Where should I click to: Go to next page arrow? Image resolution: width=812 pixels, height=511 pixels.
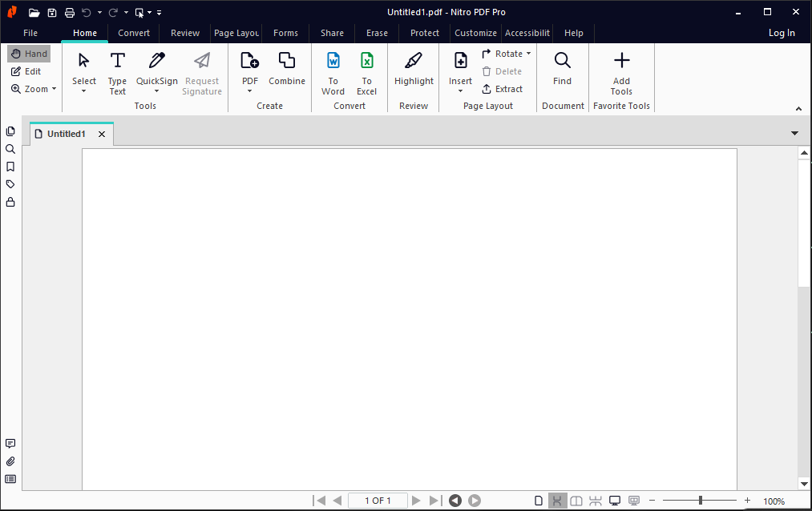tap(416, 501)
